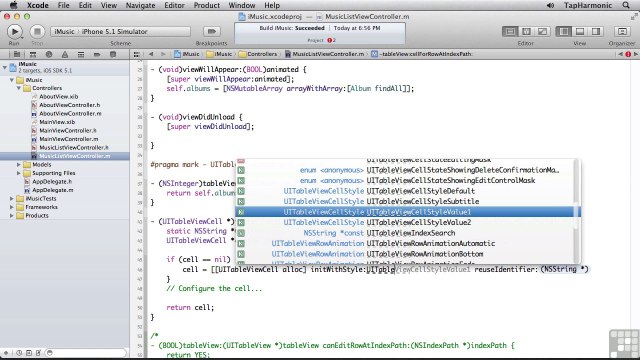640x360 pixels.
Task: Toggle the Navigator pane view button
Action: tap(564, 31)
